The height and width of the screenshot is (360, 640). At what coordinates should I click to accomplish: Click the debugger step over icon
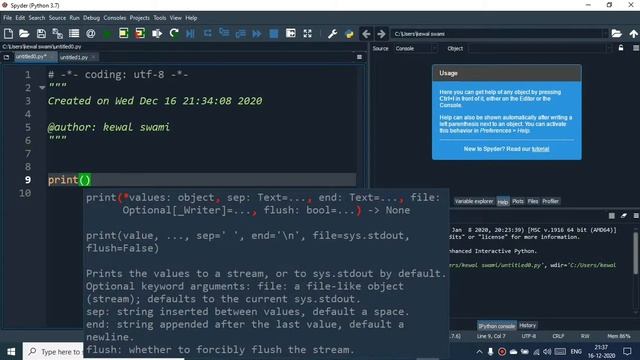click(x=207, y=33)
